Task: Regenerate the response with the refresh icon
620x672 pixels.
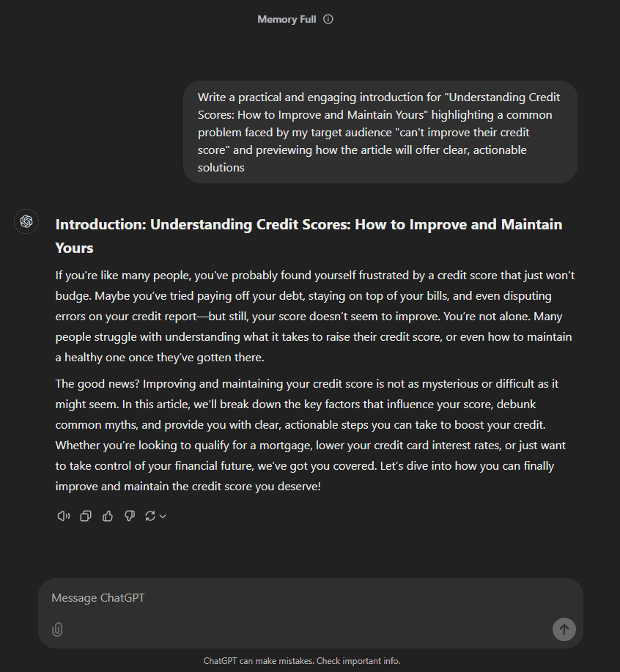Action: (150, 516)
